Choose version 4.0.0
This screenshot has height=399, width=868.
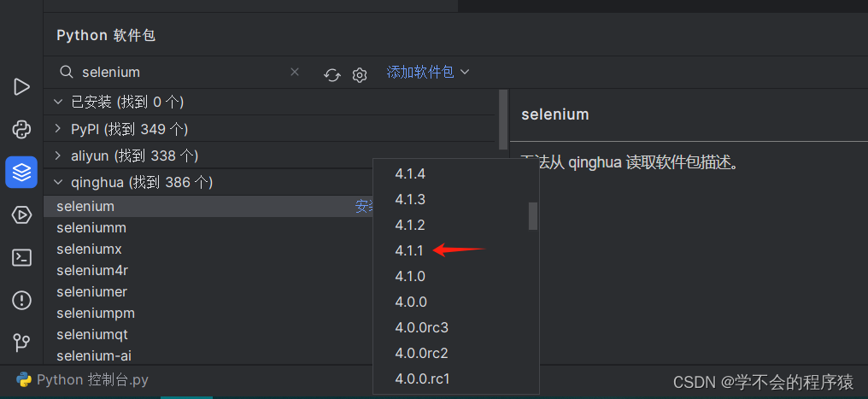[x=411, y=302]
